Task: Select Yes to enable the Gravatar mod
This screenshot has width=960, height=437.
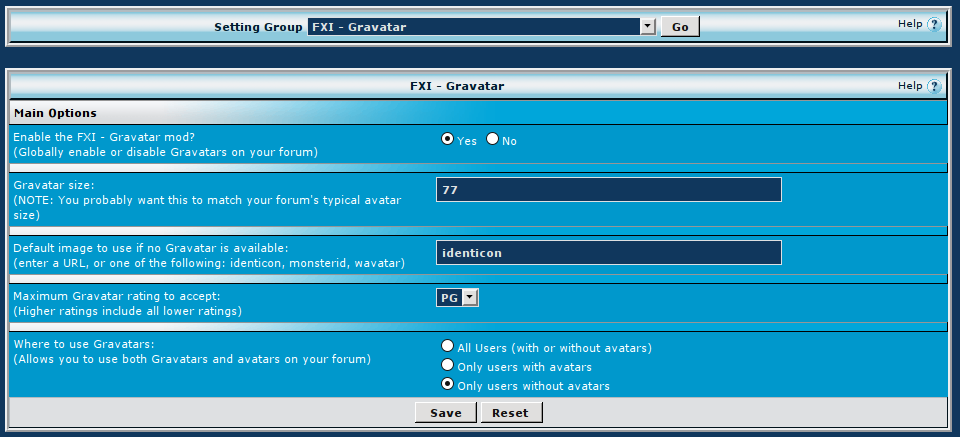Action: pos(447,140)
